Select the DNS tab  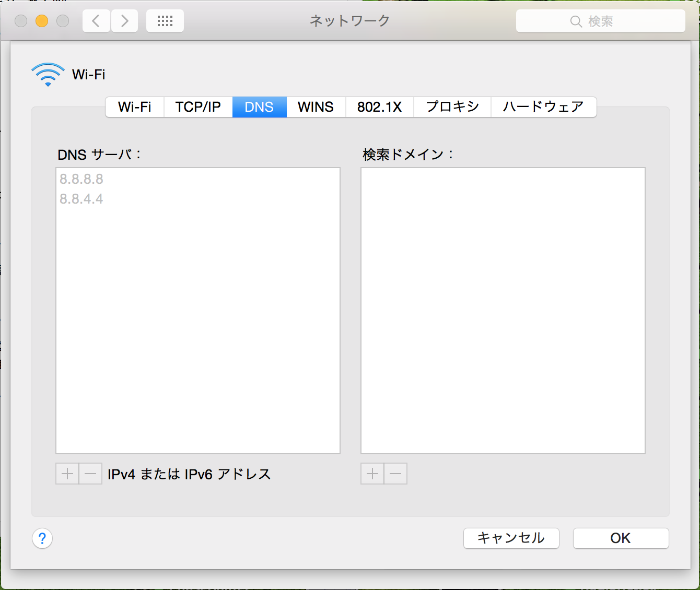(x=259, y=107)
